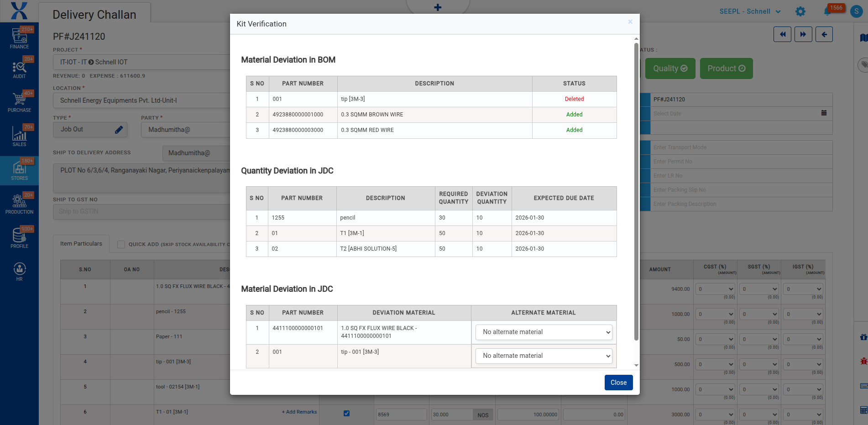This screenshot has width=868, height=425.
Task: Expand the SEEPL - Schnell company selector
Action: [750, 11]
